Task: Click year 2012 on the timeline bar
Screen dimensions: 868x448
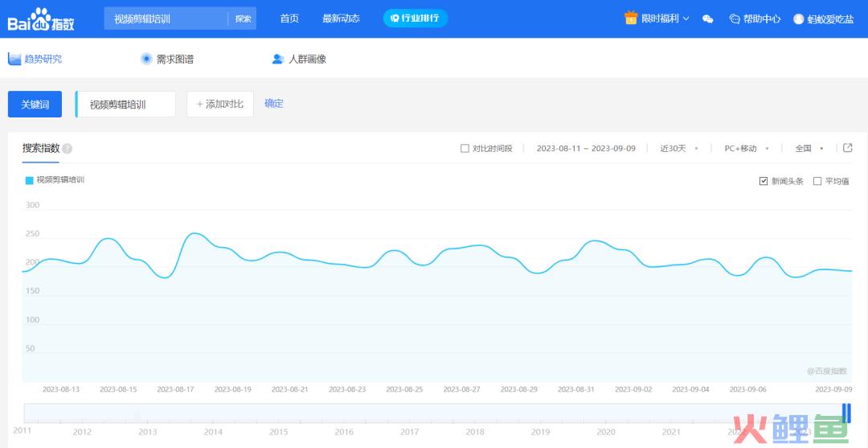Action: [82, 431]
